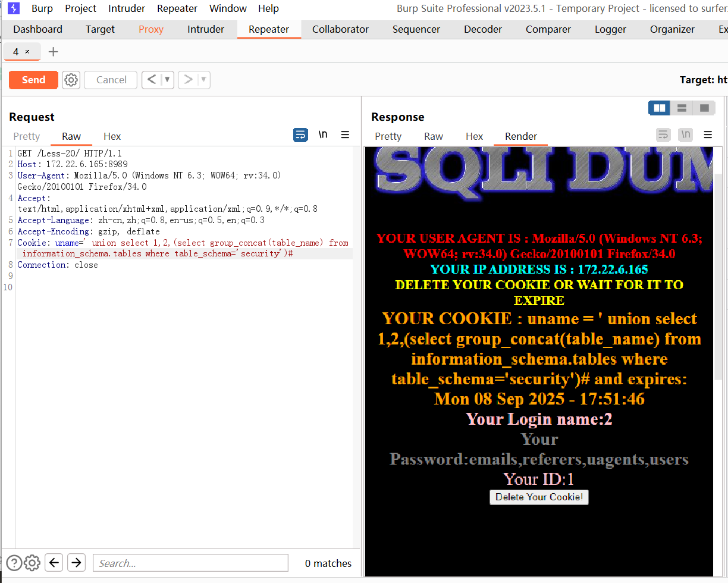Open Repeater settings gear icon
Viewport: 728px width, 583px height.
point(71,80)
